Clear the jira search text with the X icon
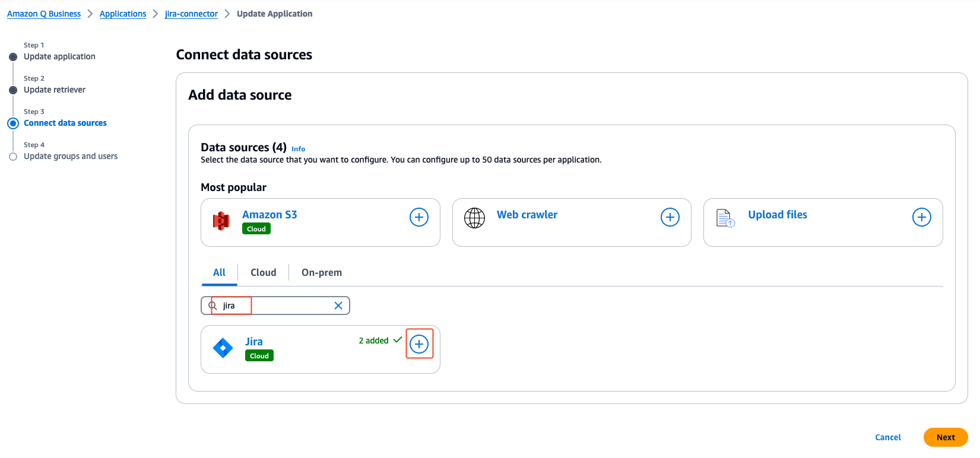 pos(338,306)
